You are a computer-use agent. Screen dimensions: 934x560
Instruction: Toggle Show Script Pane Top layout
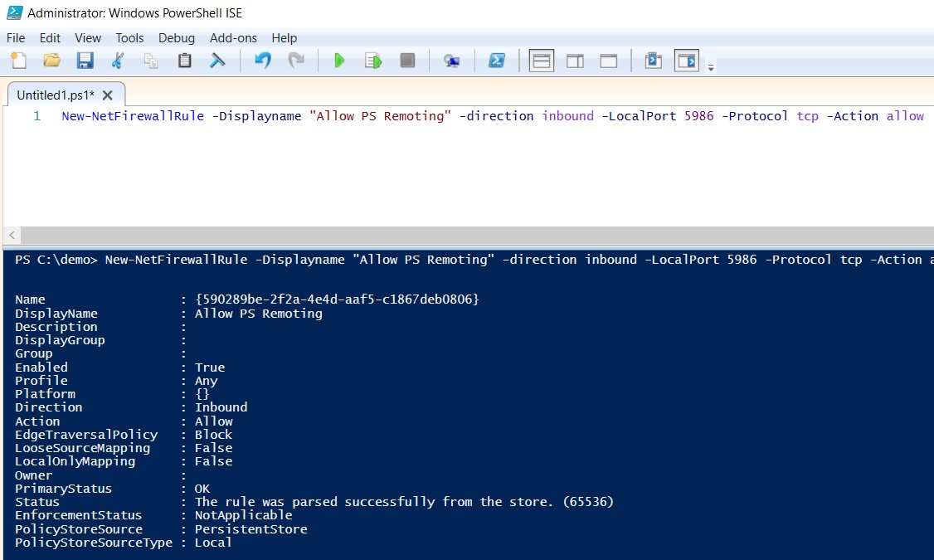(x=541, y=60)
